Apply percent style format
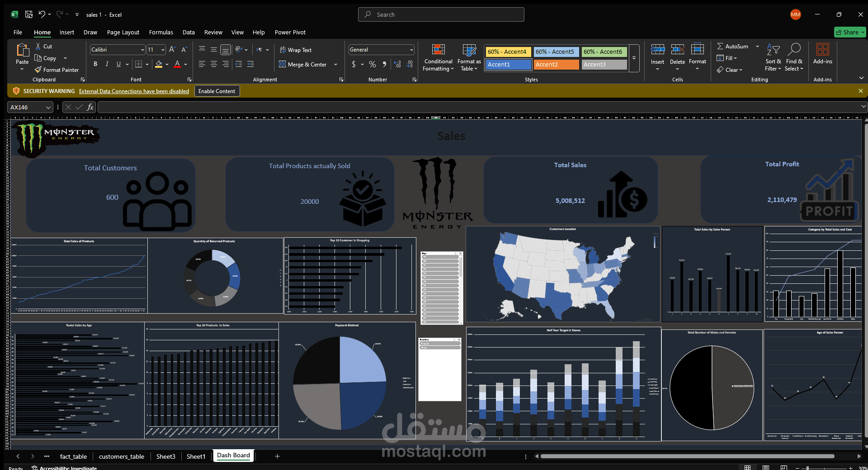The width and height of the screenshot is (868, 470). coord(373,64)
